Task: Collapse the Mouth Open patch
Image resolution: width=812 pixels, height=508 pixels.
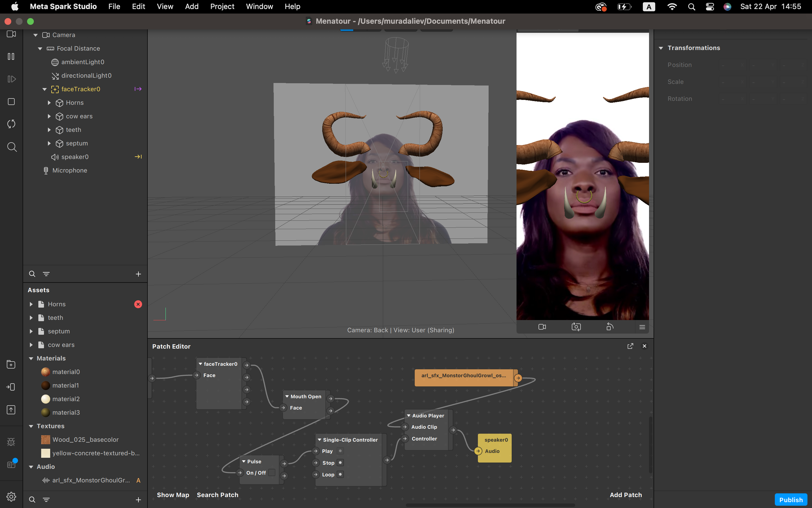Action: (287, 397)
